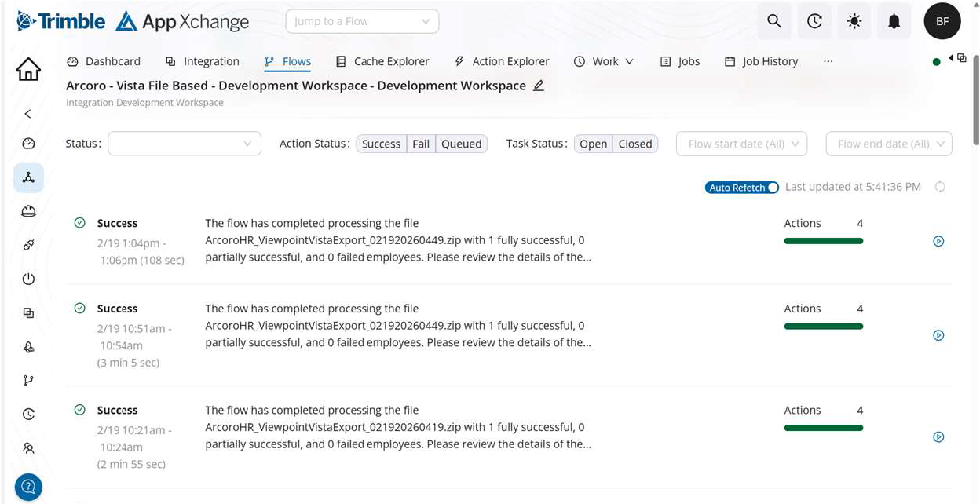980x504 pixels.
Task: Click Success status icon of 1:04pm run
Action: (79, 223)
